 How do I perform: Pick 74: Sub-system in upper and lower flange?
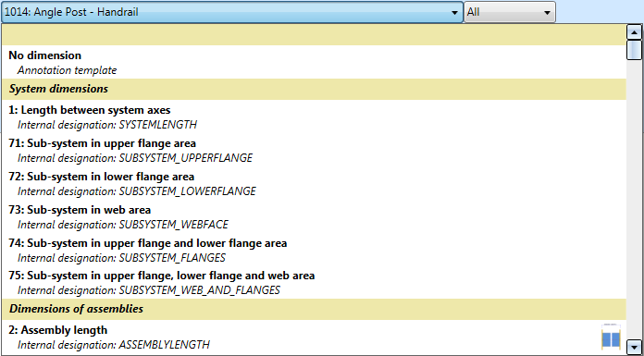pos(314,250)
